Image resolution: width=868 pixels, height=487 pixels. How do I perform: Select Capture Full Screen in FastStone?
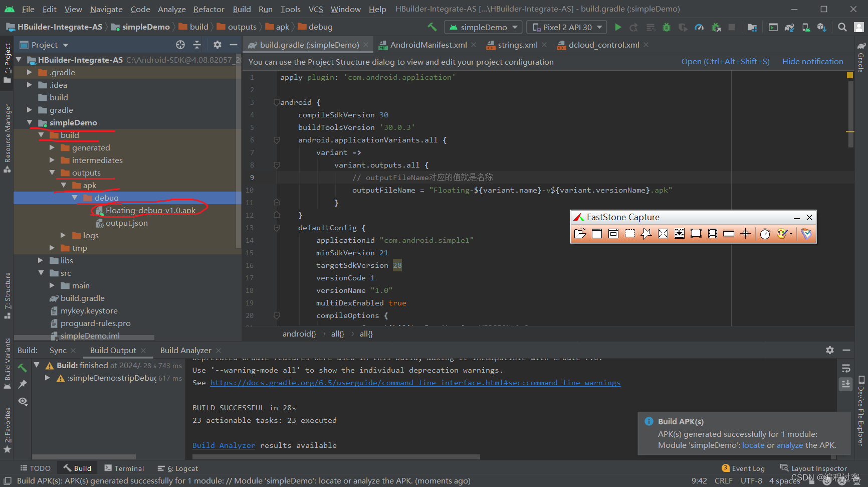click(x=663, y=233)
